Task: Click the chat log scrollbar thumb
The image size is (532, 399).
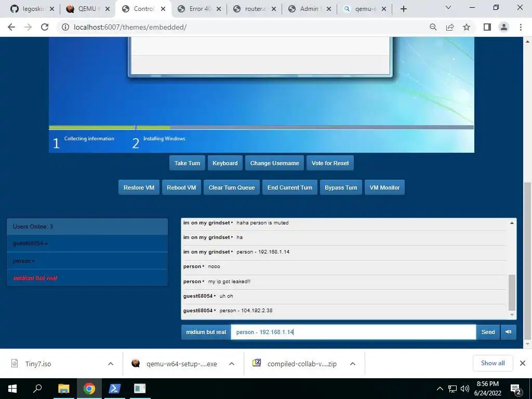Action: tap(512, 292)
